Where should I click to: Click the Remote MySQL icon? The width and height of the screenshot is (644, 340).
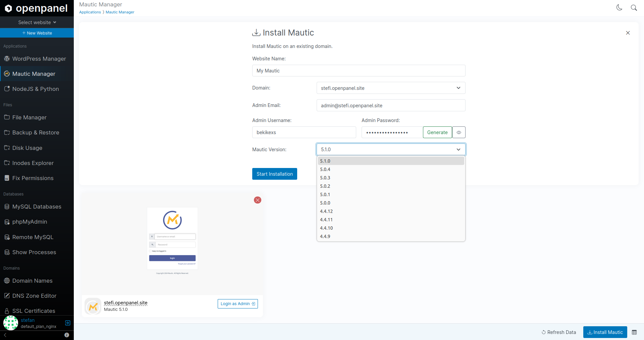pos(7,237)
